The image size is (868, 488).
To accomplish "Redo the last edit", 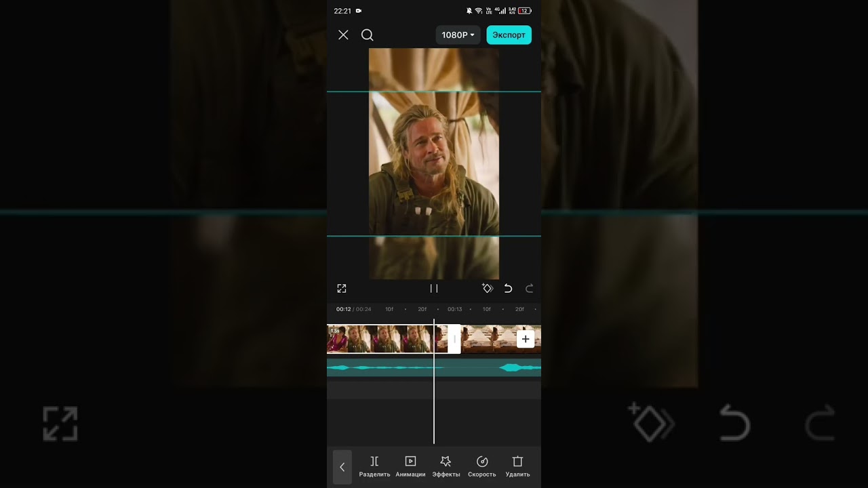I will [530, 289].
